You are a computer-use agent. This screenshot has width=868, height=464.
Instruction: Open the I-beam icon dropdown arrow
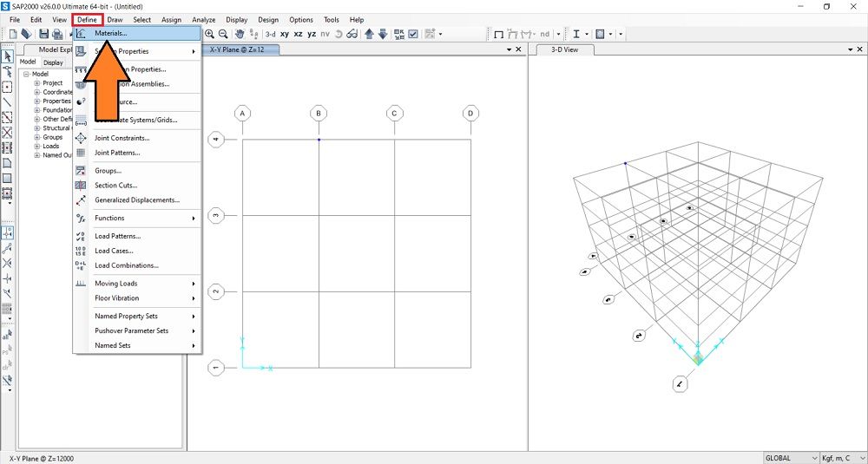pos(586,35)
